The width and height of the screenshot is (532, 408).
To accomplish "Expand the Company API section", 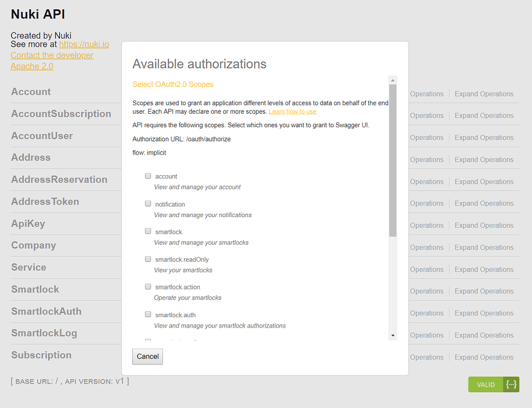I will (x=34, y=245).
